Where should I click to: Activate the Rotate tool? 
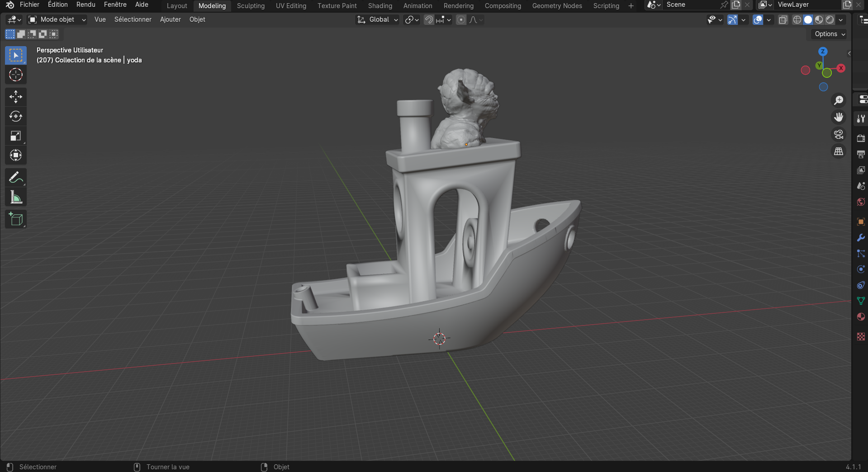tap(15, 116)
